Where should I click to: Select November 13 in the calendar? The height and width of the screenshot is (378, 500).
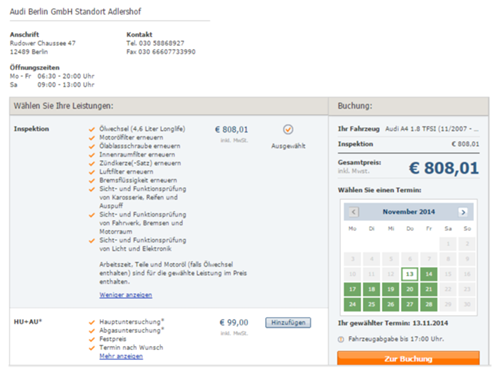coord(410,274)
